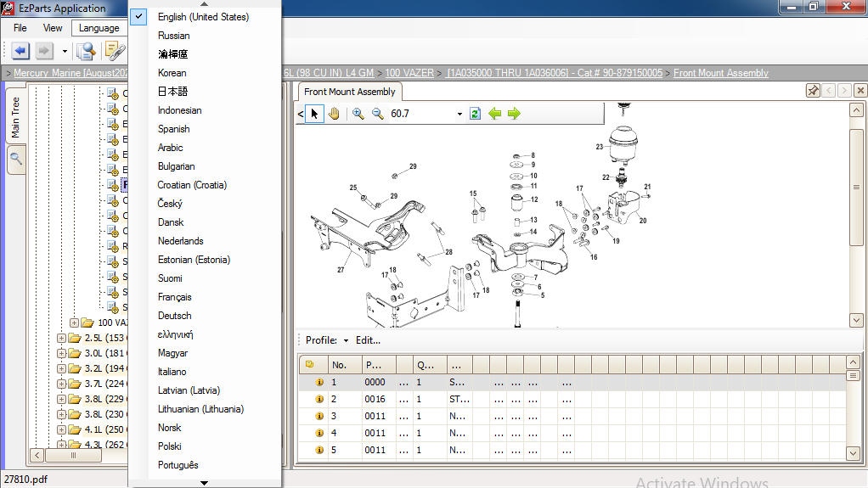Image resolution: width=868 pixels, height=488 pixels.
Task: Open the zoom level 60.7 dropdown
Action: point(459,114)
